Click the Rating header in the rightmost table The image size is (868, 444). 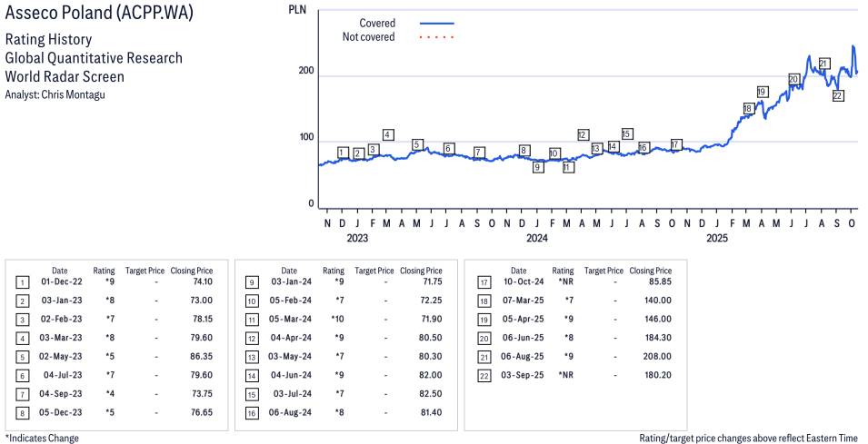point(563,271)
